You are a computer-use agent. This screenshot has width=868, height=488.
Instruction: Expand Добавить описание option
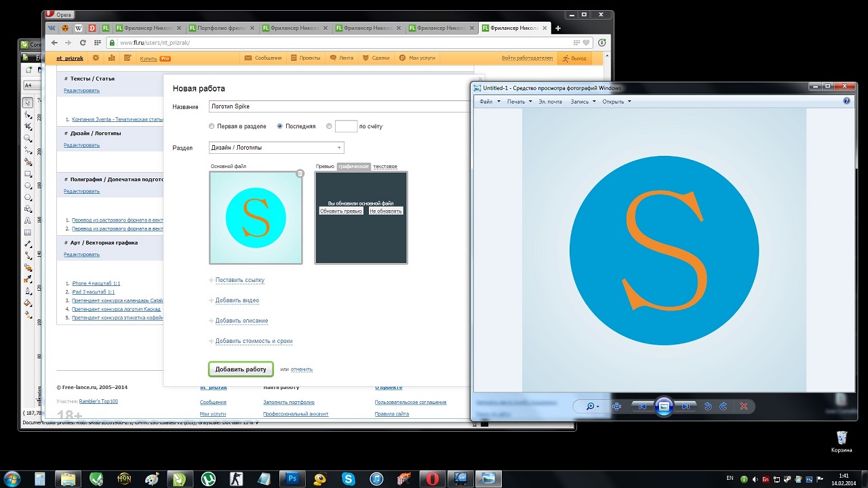(241, 321)
